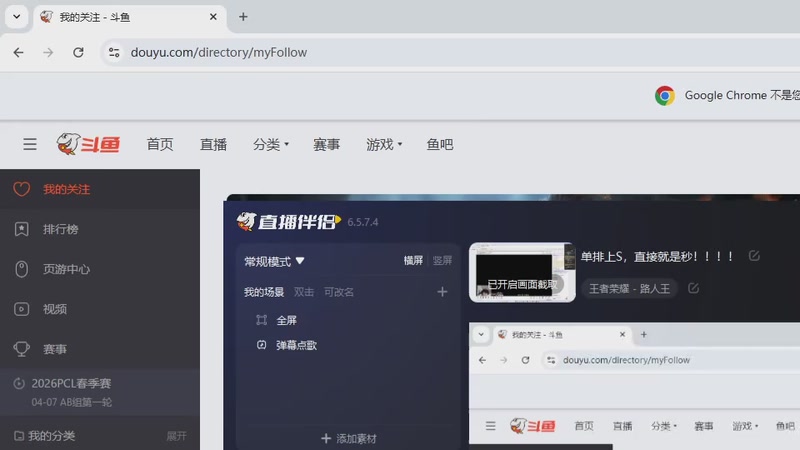
Task: Expand 分类 in the nested preview navigation
Action: [x=664, y=426]
